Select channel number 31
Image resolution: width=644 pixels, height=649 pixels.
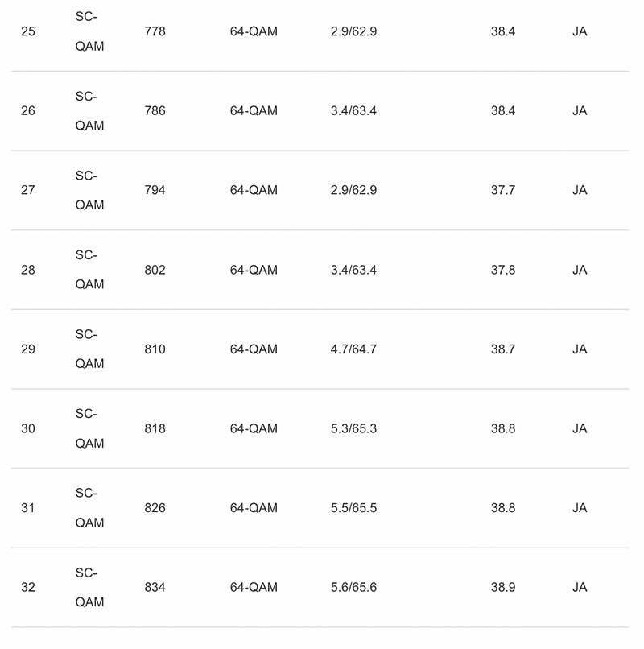pyautogui.click(x=27, y=508)
